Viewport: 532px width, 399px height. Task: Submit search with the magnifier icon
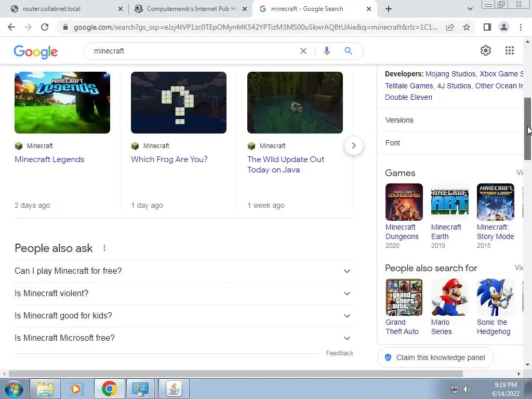click(x=348, y=51)
